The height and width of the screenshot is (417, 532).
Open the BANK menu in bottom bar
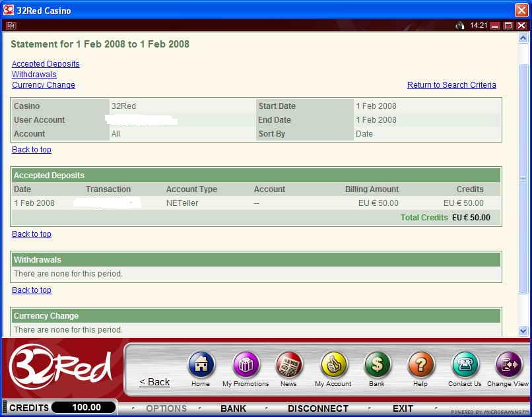pyautogui.click(x=234, y=408)
